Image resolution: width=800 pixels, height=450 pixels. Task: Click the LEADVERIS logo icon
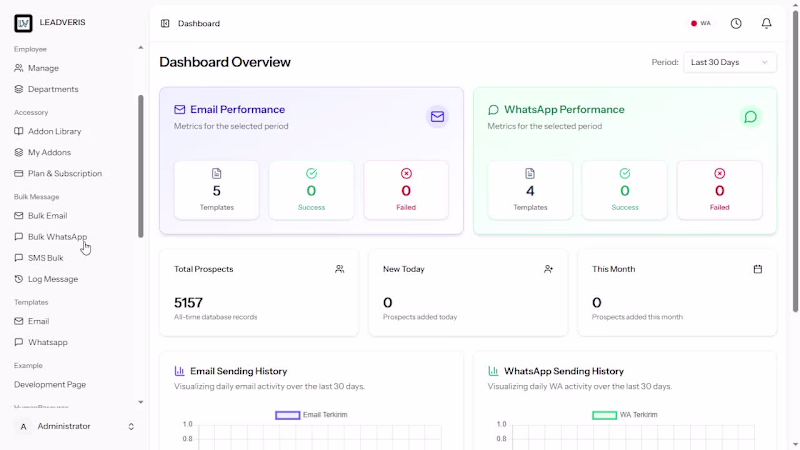point(23,23)
